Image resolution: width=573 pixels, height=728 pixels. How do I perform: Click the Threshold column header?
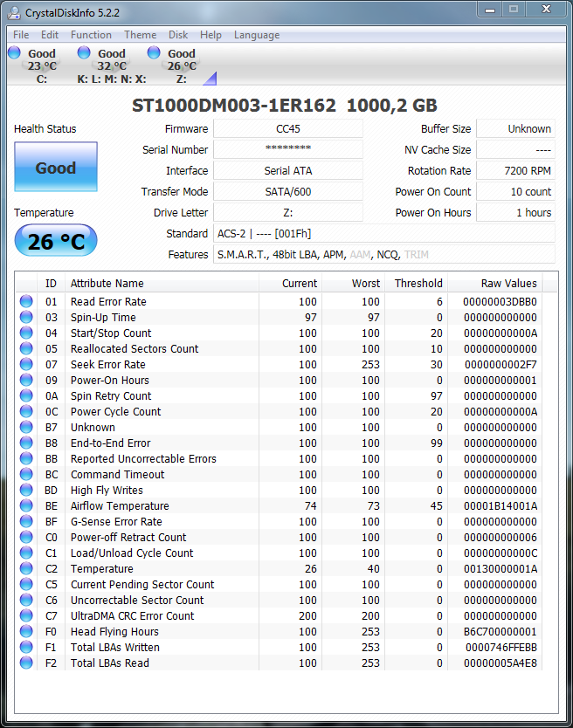tap(417, 283)
